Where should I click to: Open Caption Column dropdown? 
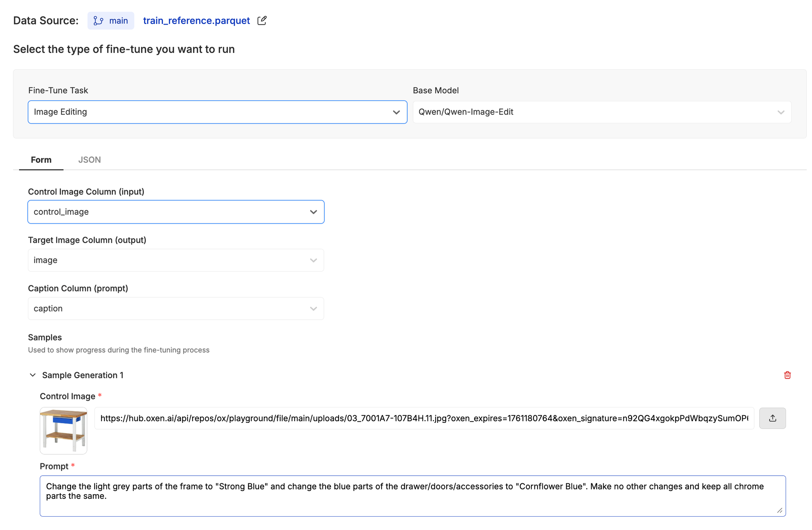pyautogui.click(x=176, y=308)
